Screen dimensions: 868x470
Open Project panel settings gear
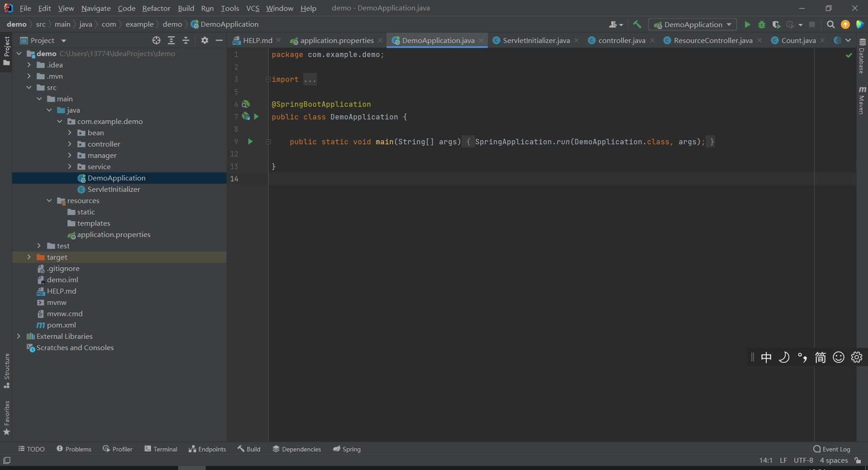pos(205,40)
